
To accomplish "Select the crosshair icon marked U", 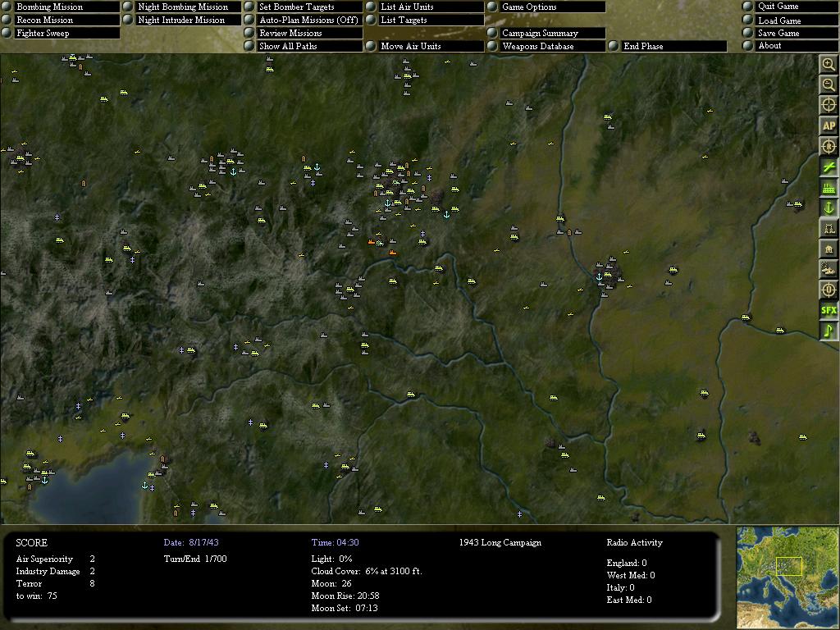I will pos(829,290).
